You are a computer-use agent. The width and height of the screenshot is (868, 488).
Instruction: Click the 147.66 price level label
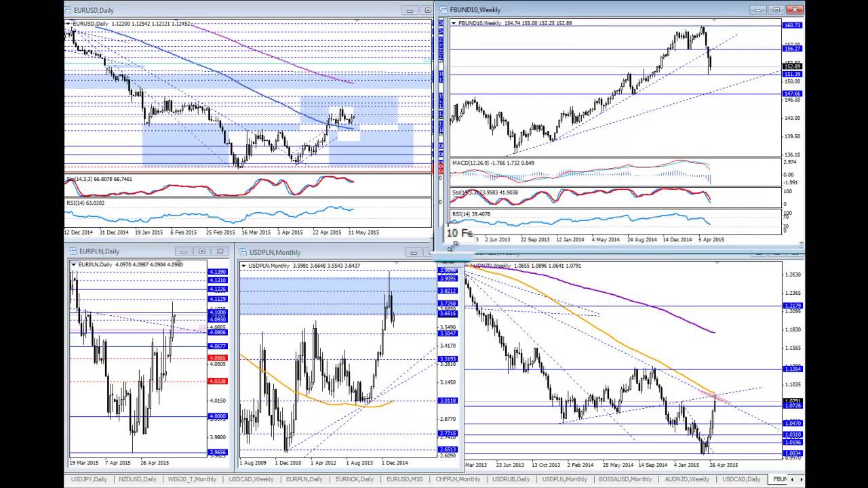[x=792, y=94]
